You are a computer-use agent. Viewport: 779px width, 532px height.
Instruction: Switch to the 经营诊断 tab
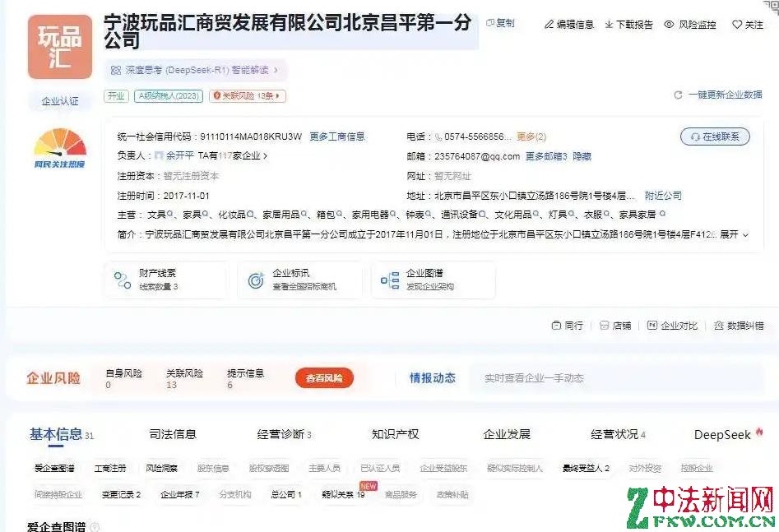pos(284,435)
